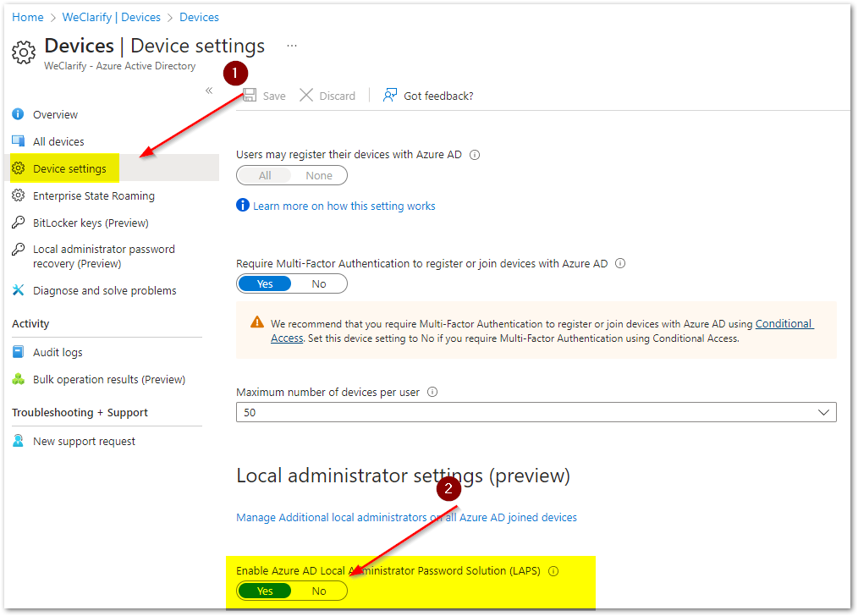The image size is (858, 616).
Task: Set Require Multi-Factor Authentication to Yes
Action: pos(265,284)
